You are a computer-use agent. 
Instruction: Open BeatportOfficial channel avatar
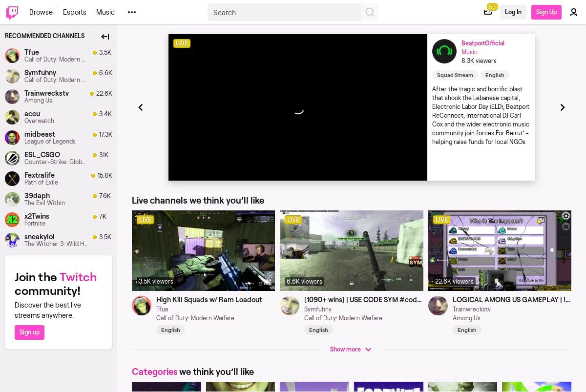click(x=444, y=51)
